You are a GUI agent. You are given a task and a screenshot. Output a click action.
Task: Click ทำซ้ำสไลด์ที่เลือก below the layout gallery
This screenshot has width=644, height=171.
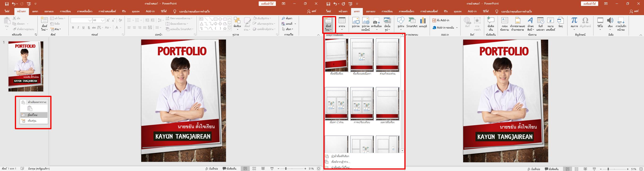340,156
